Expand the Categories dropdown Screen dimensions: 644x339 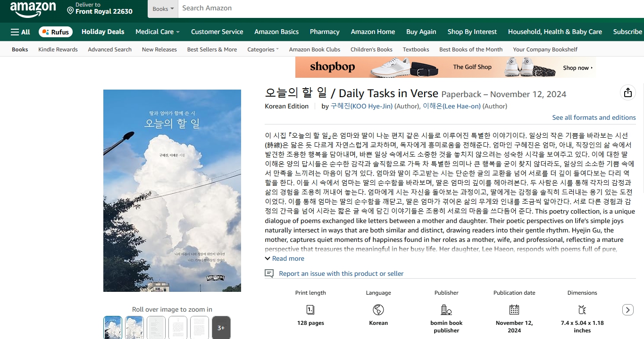click(x=263, y=50)
